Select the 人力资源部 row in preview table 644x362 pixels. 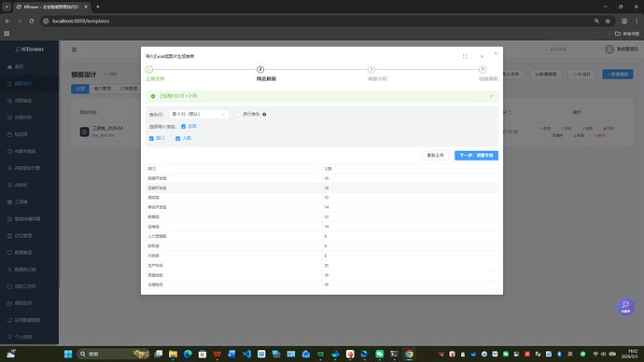click(x=322, y=236)
